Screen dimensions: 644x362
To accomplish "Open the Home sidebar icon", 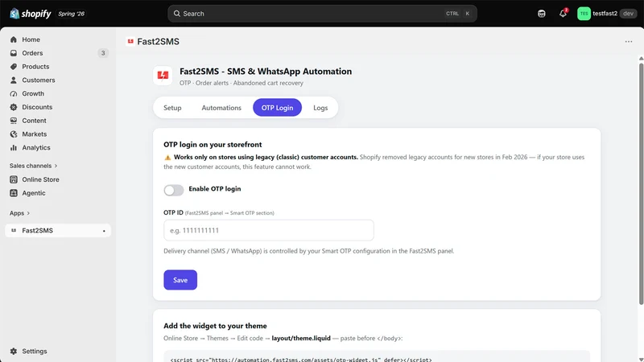I will click(14, 39).
